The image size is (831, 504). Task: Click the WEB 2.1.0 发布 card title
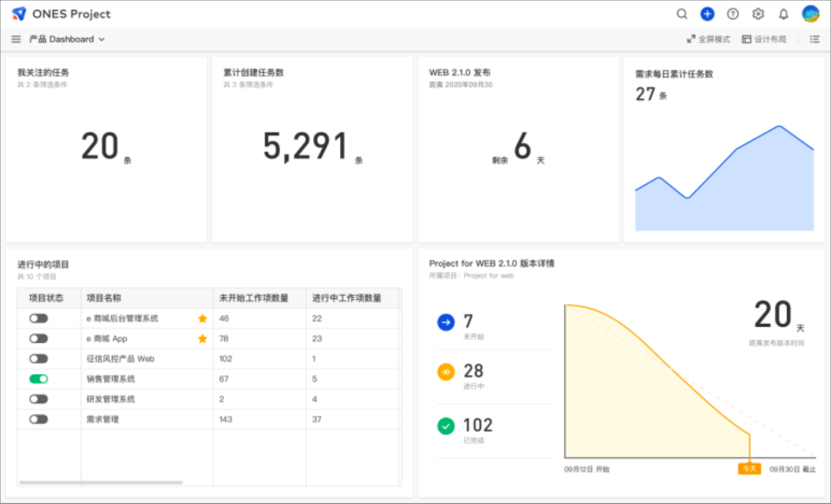tap(459, 72)
